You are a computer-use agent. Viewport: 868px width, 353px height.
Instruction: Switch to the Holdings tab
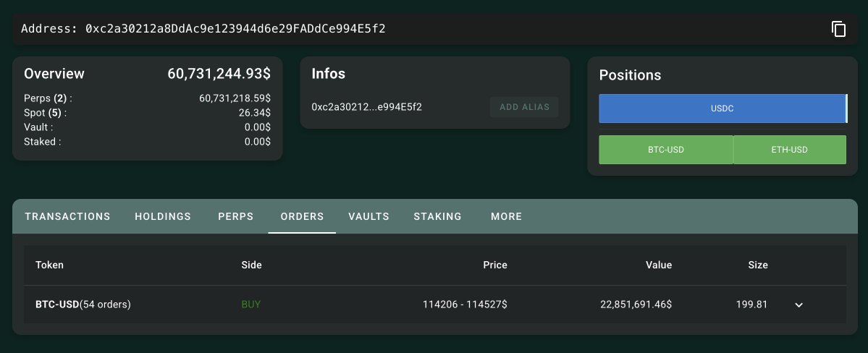tap(163, 216)
